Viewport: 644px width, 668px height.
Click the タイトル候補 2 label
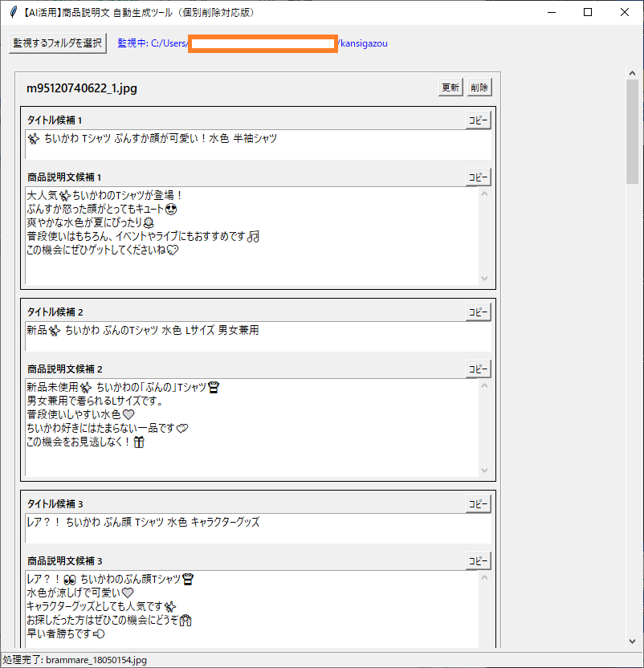[55, 312]
